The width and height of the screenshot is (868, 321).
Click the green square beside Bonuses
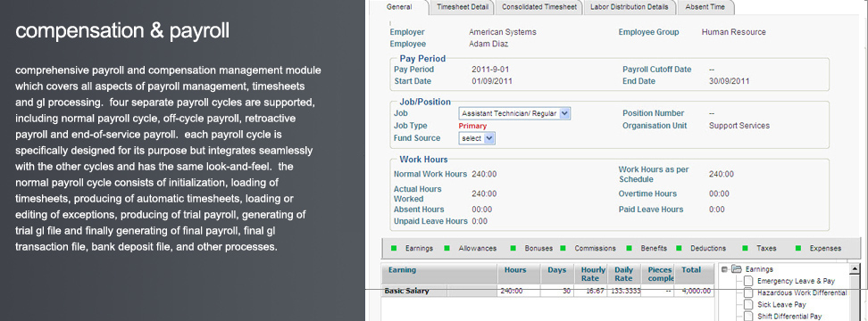(513, 248)
